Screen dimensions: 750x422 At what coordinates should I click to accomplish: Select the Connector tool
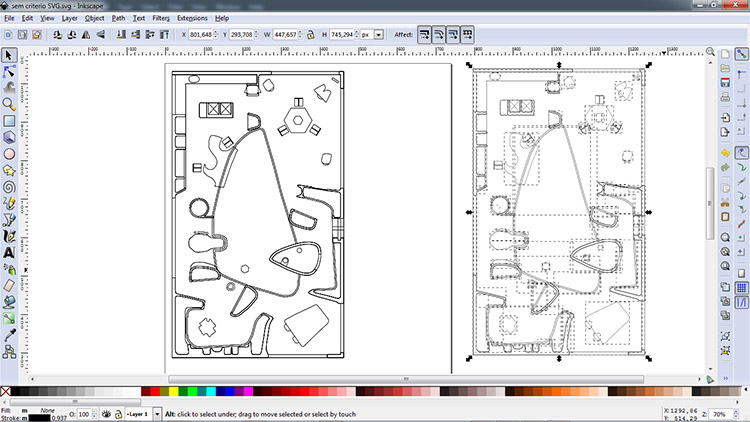click(9, 352)
